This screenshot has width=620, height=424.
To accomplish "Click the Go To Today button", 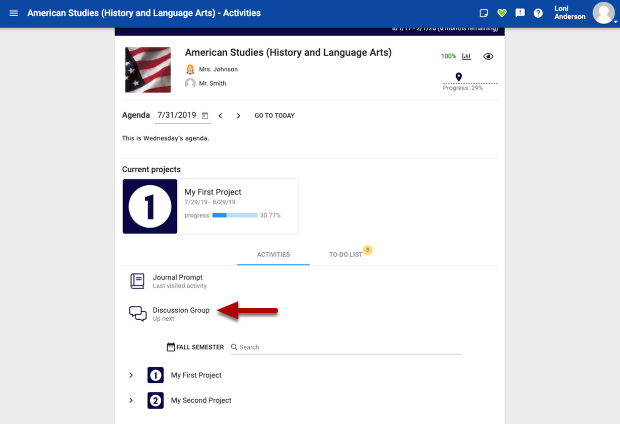I will (x=274, y=116).
